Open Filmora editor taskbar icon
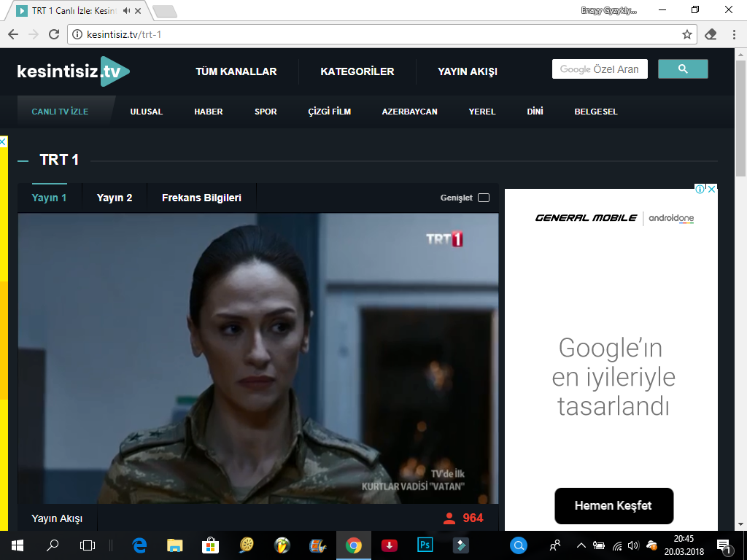 (461, 545)
